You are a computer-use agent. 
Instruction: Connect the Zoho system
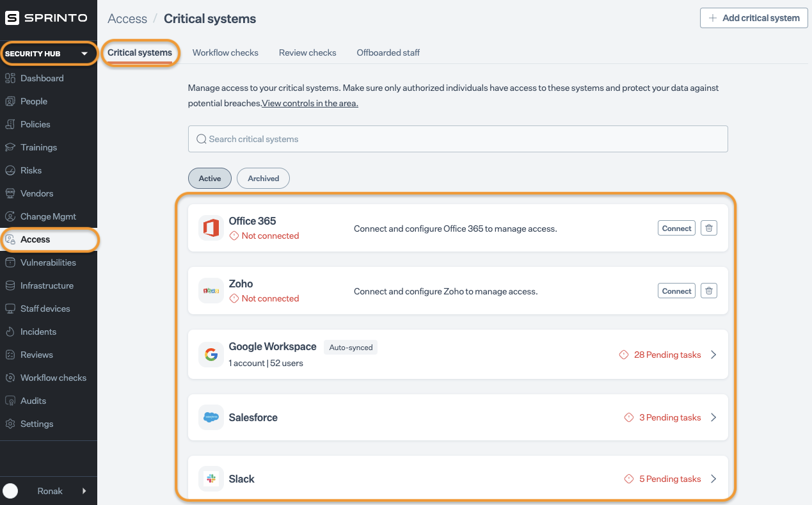676,291
